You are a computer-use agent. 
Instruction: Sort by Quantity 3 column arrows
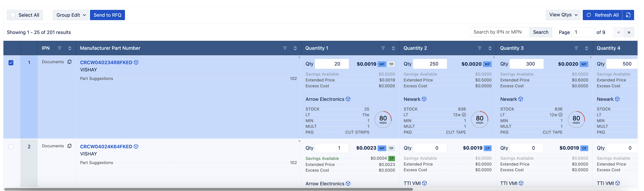pyautogui.click(x=587, y=48)
